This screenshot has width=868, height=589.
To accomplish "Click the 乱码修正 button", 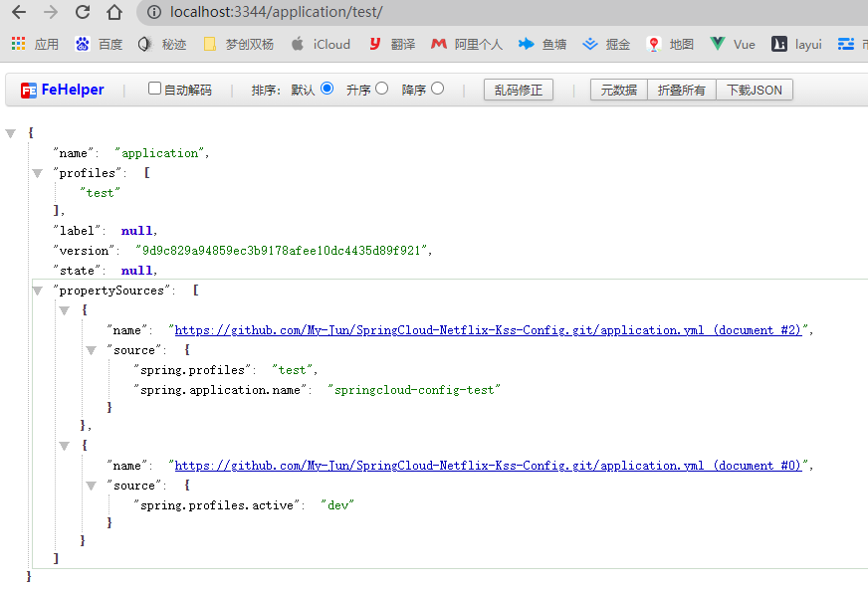I will point(519,90).
